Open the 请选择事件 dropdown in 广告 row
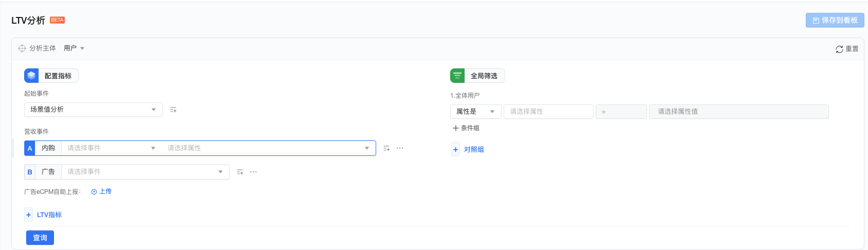This screenshot has width=868, height=250. pyautogui.click(x=145, y=172)
